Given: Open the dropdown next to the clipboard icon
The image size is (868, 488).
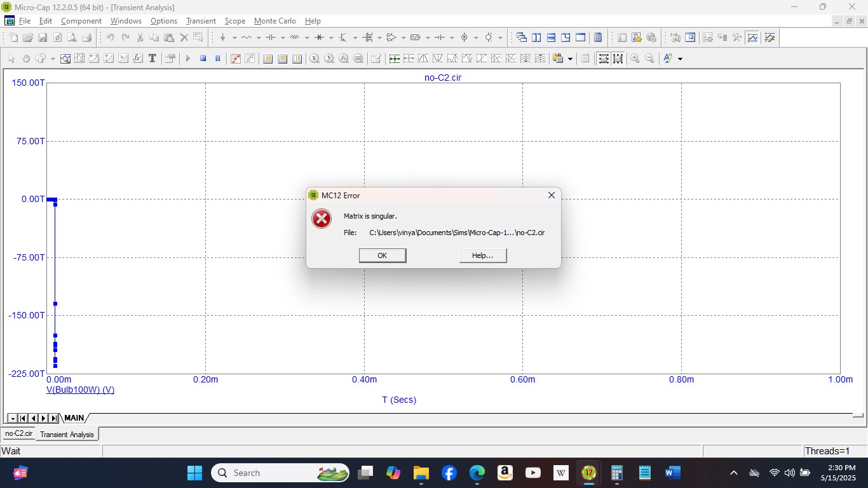Looking at the screenshot, I should [x=570, y=59].
